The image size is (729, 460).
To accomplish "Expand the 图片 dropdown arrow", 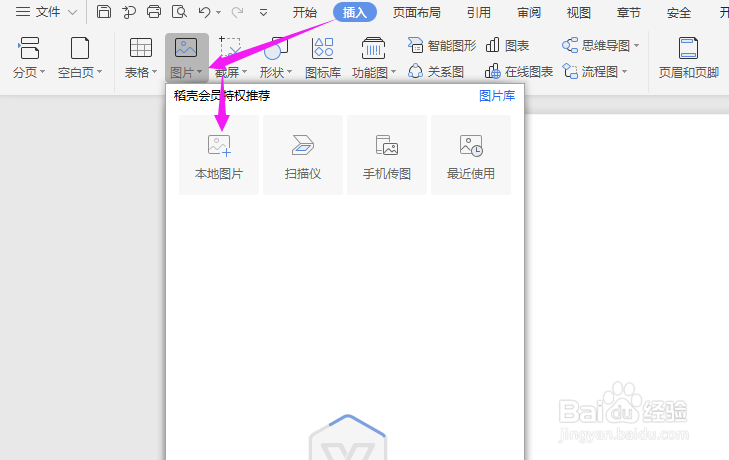I will point(199,72).
